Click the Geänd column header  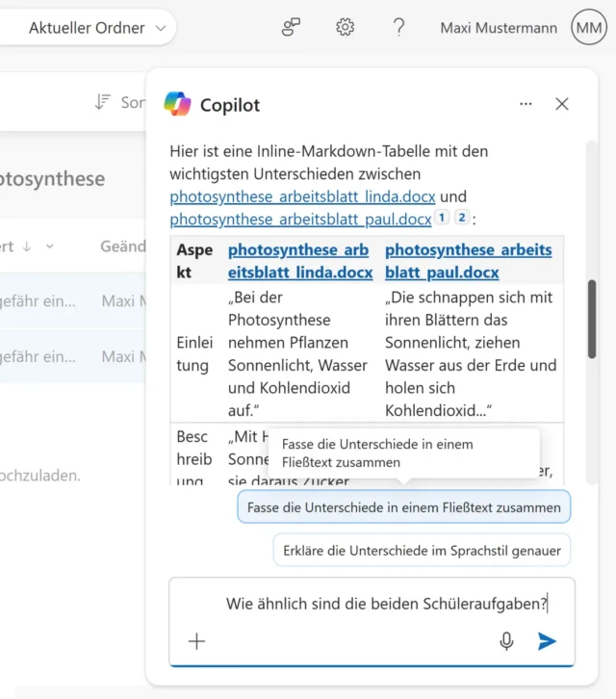coord(123,246)
